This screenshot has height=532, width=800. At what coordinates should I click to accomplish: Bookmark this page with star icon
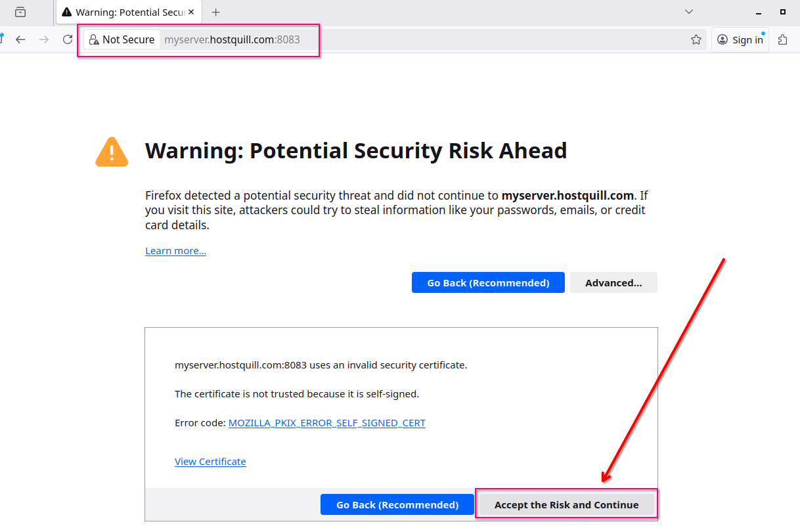click(696, 39)
